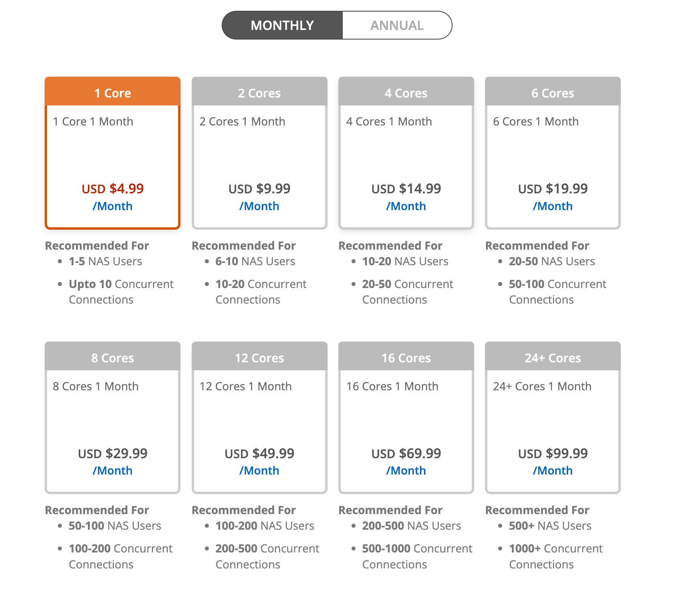This screenshot has height=600, width=700.
Task: Click /Month under USD $49.99
Action: pyautogui.click(x=259, y=471)
